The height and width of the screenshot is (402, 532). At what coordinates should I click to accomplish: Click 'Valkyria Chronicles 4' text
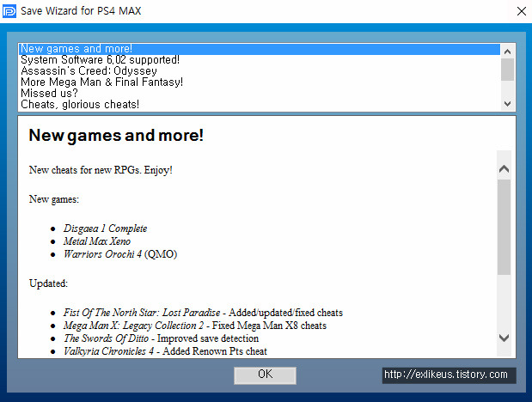coord(108,351)
